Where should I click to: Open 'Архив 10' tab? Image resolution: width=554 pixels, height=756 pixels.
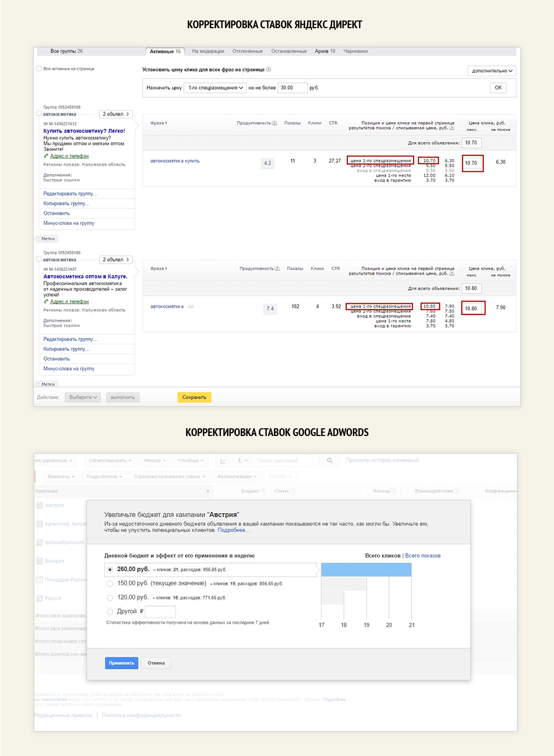point(325,51)
